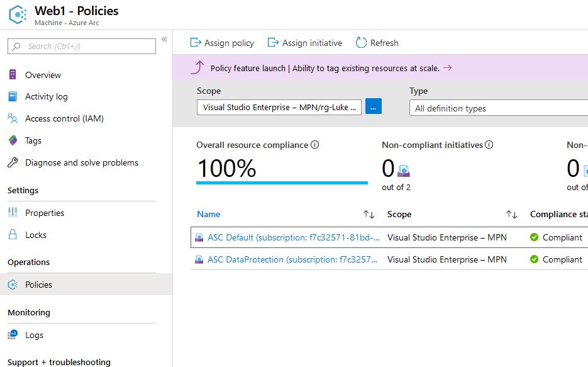Viewport: 588px width, 367px height.
Task: Click Compliant text on the ASC DataProtection row
Action: click(562, 260)
